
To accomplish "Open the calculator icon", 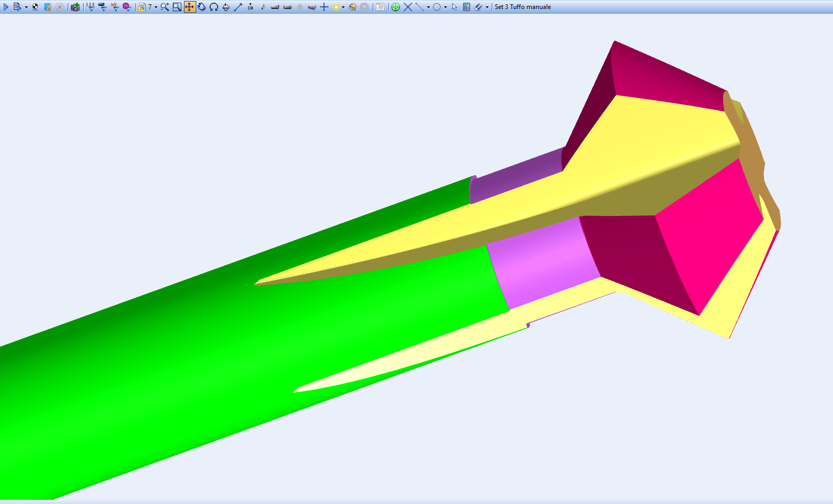I will tap(467, 7).
